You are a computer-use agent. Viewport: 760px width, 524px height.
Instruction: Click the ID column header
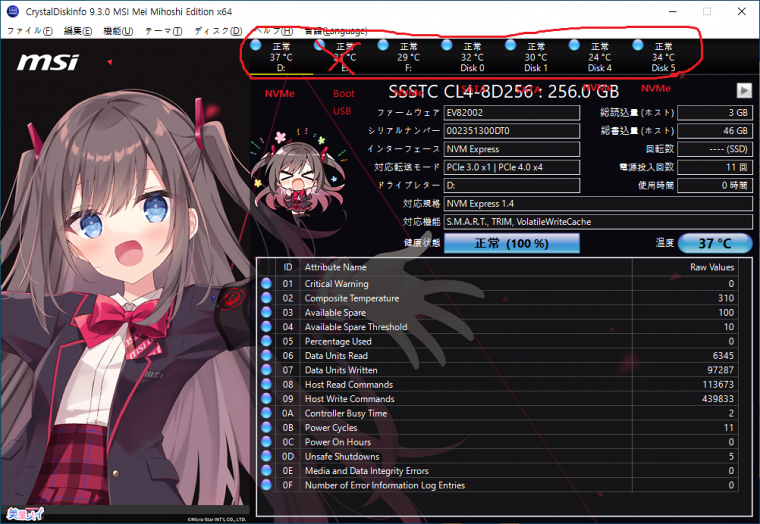pyautogui.click(x=288, y=267)
